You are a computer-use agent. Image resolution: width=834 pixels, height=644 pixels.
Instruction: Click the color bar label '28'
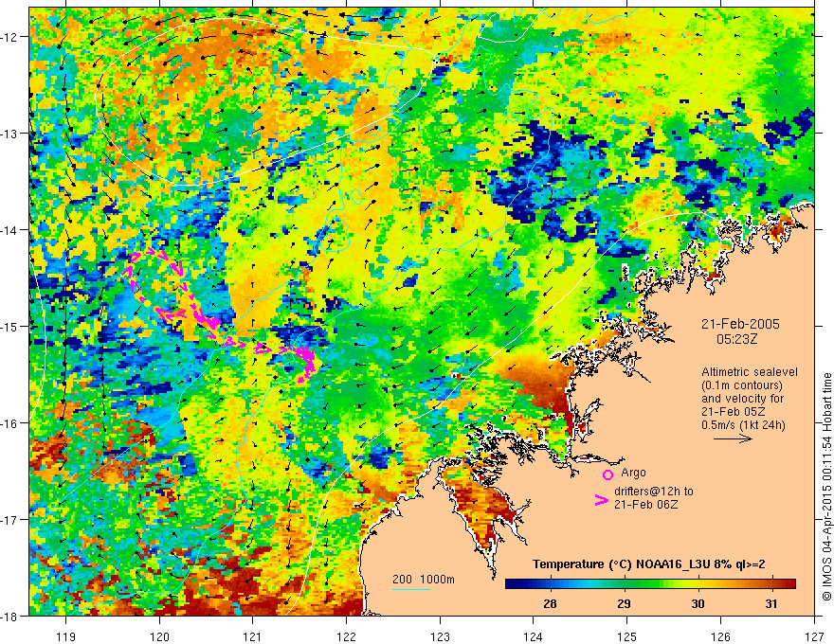(550, 603)
